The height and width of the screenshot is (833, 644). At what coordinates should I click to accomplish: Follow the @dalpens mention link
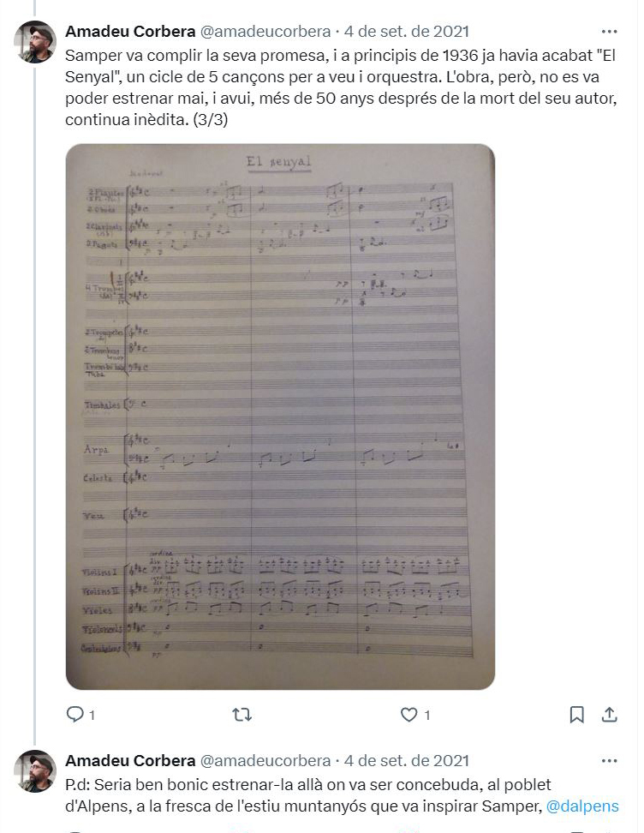pos(582,806)
